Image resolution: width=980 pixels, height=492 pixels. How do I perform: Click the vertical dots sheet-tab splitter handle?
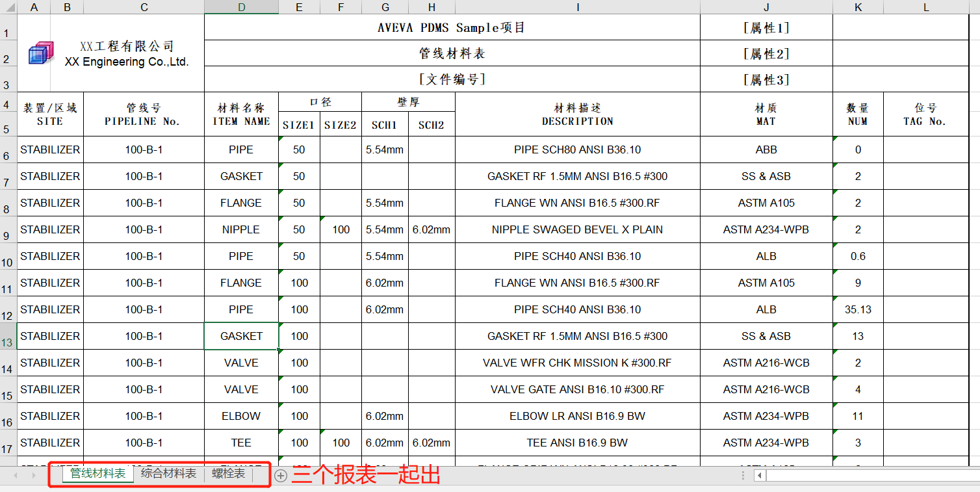[x=742, y=475]
